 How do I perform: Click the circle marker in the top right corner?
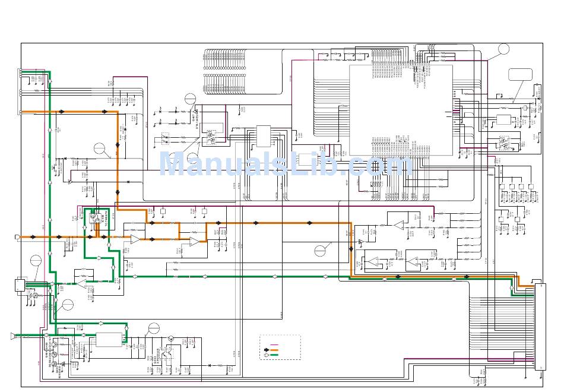click(503, 49)
